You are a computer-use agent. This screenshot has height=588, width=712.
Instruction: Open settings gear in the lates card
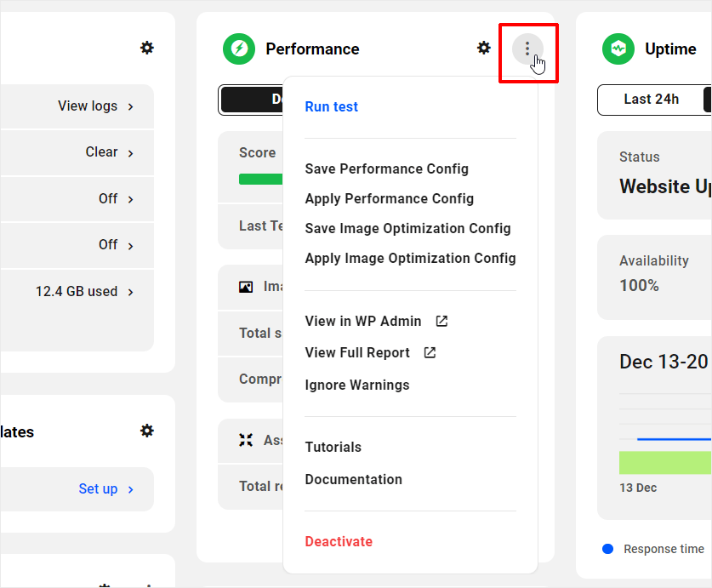click(146, 431)
